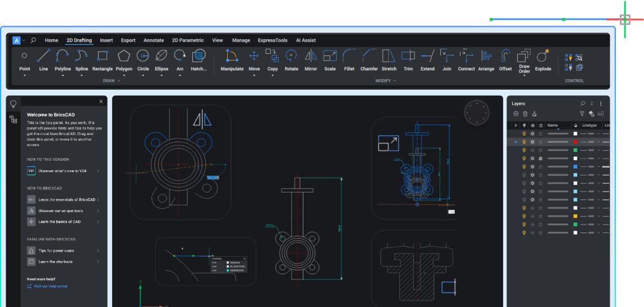
Task: Pick the Trim tool
Action: coord(408,60)
